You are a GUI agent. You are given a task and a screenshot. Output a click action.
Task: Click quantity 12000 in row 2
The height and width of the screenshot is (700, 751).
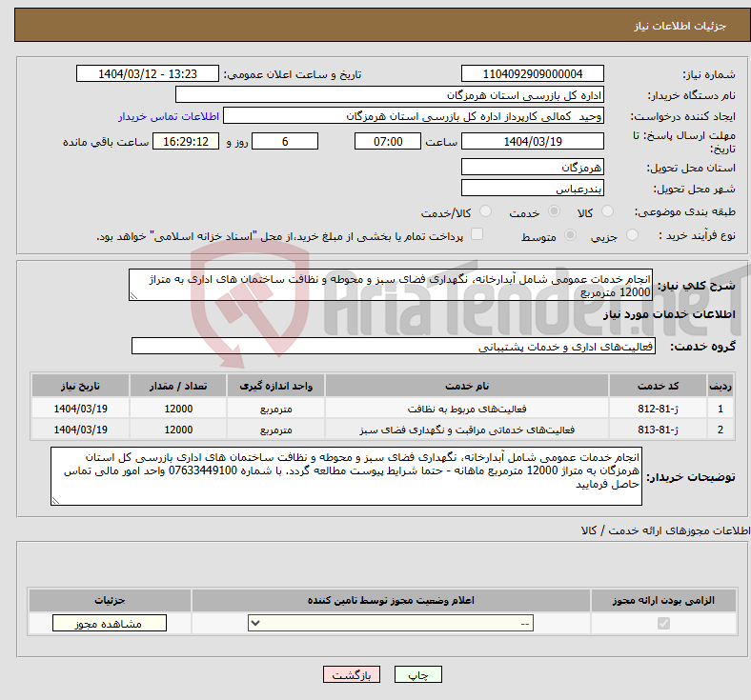[x=178, y=430]
